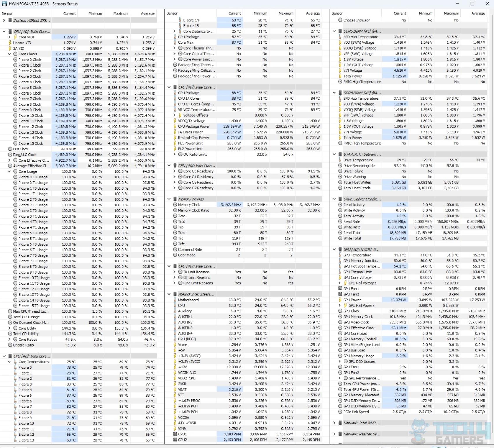Click lightning icon beside Core VIDs

pos(15,37)
